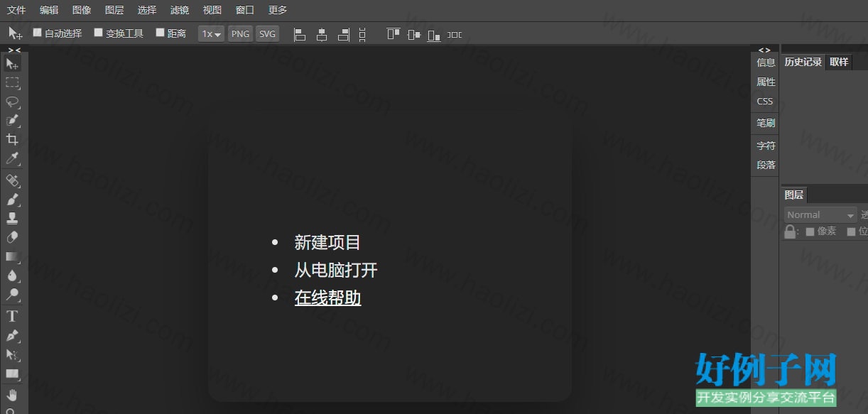This screenshot has width=868, height=414.
Task: Select the 图层 panel tab
Action: pos(794,195)
